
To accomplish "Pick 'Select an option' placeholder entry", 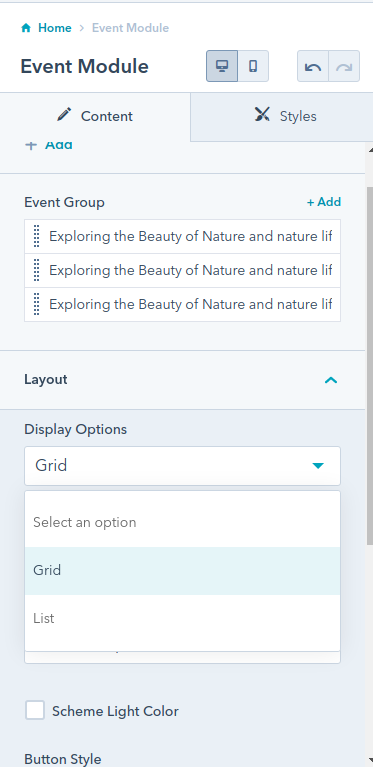I will (182, 522).
